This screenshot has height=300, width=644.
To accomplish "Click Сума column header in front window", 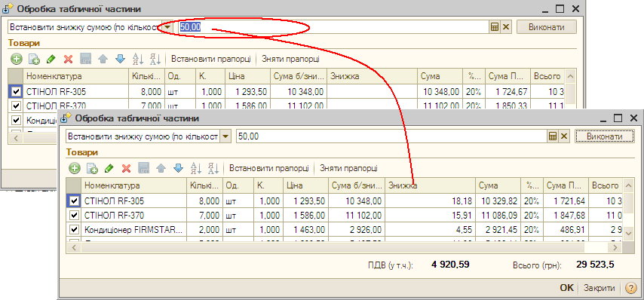I will pos(498,186).
